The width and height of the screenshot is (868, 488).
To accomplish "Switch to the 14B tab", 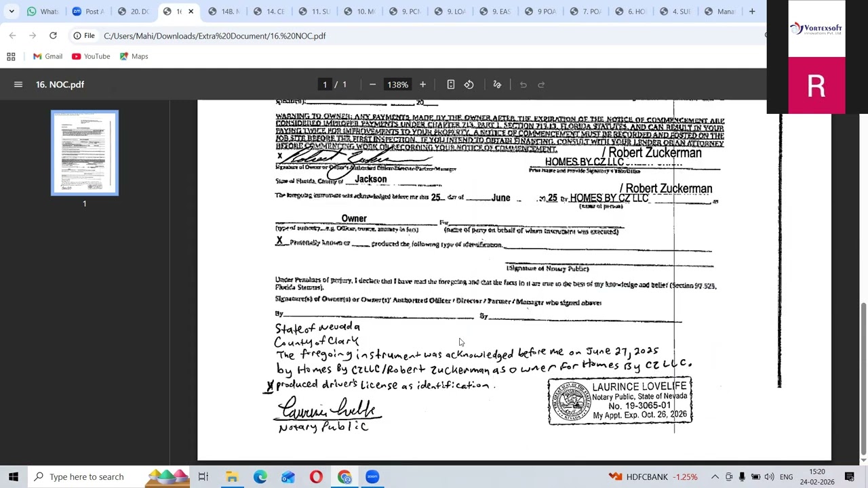I will (224, 12).
